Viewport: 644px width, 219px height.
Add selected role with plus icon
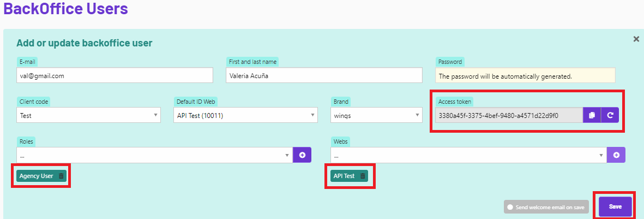[302, 155]
